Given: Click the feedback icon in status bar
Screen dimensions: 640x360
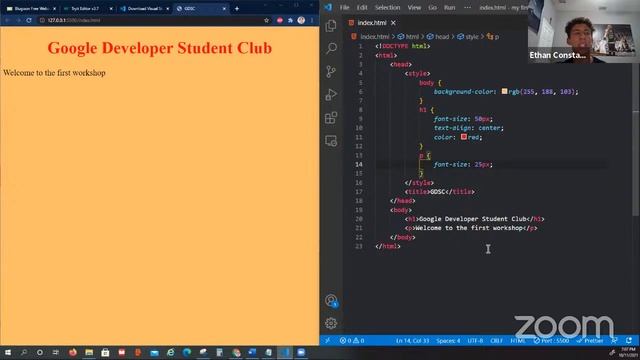Looking at the screenshot, I should click(614, 340).
